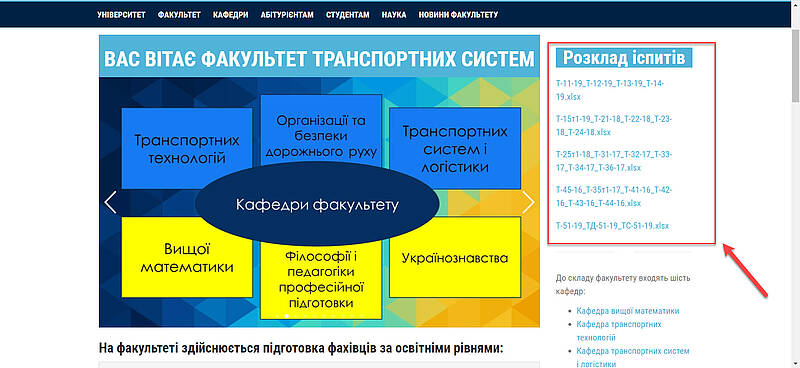Viewport: 800px width, 368px height.
Task: Open НОВИНИ ФАКУЛЬТЕТУ in navigation bar
Action: (x=458, y=15)
